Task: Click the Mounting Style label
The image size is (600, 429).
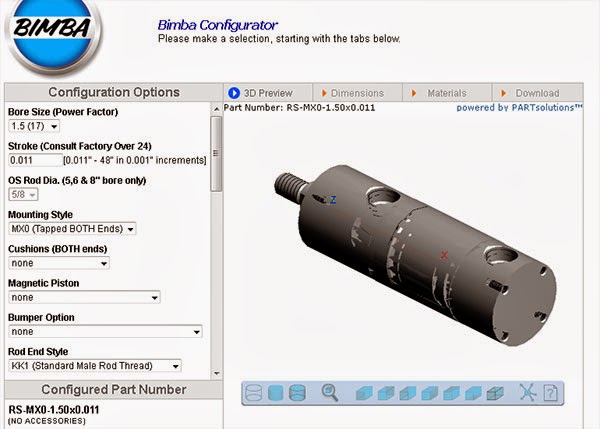Action: pos(40,215)
